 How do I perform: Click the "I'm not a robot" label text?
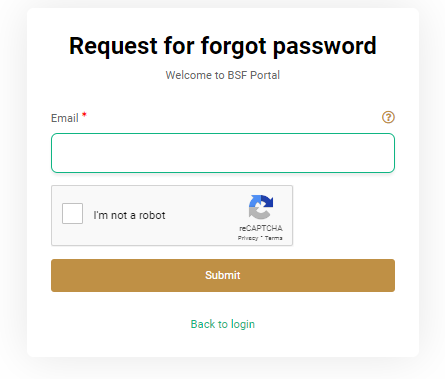(x=129, y=215)
